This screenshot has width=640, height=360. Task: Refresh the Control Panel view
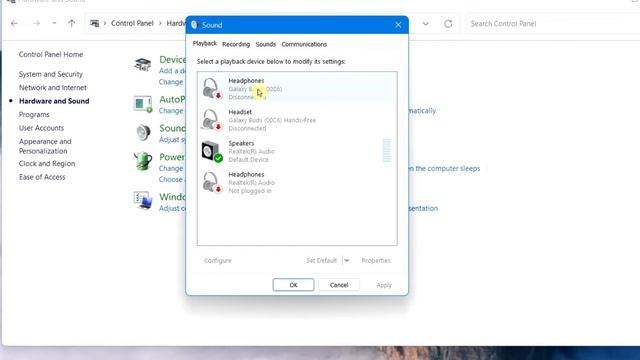448,24
